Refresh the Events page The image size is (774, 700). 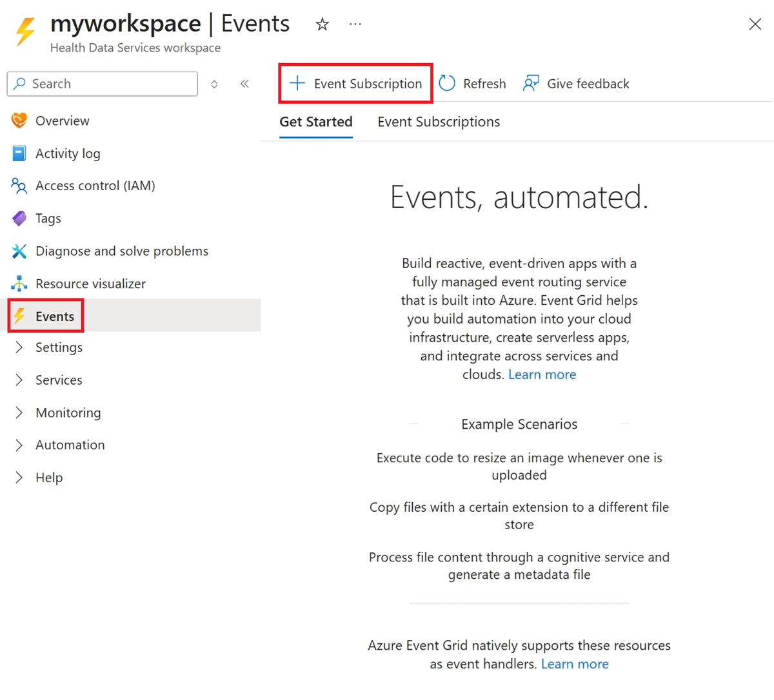coord(472,83)
